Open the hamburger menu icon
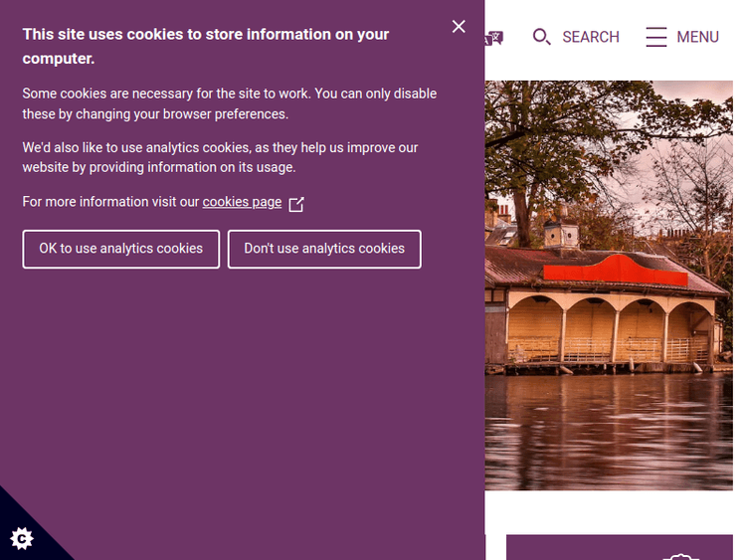The height and width of the screenshot is (560, 746). click(x=656, y=38)
